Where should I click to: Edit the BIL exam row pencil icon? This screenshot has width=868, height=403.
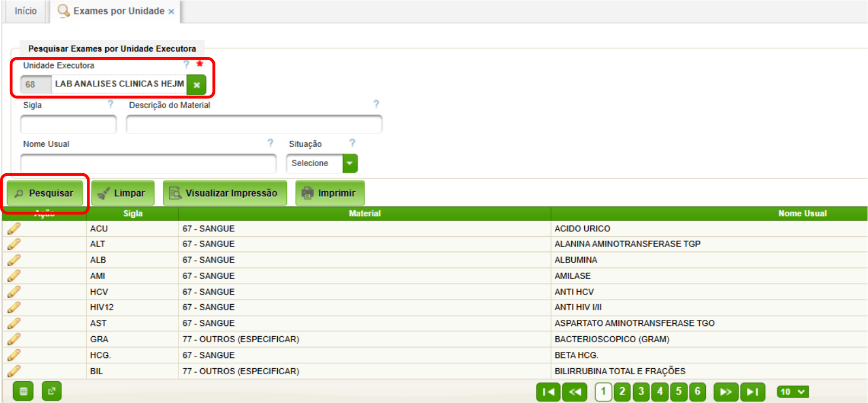coord(14,371)
